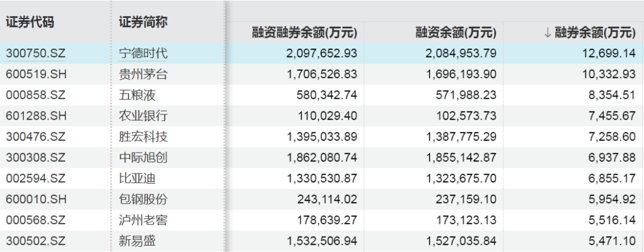The height and width of the screenshot is (252, 644).
Task: Open stock code 300750.SZ link
Action: [36, 53]
